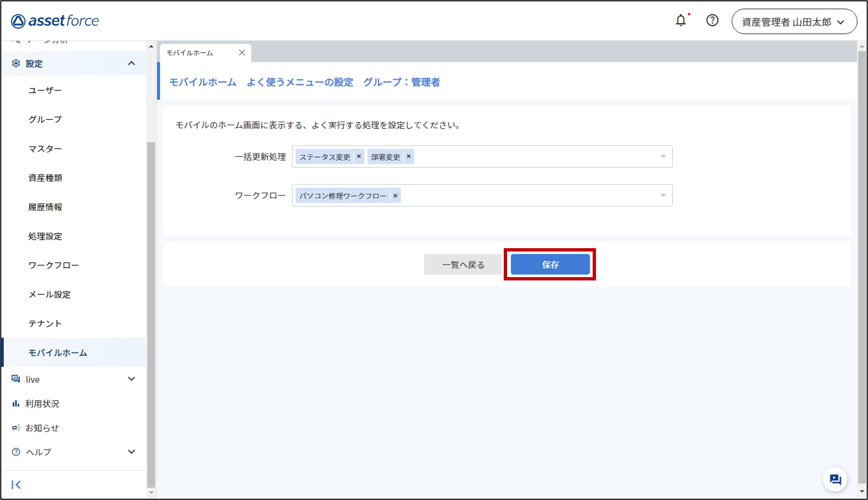The width and height of the screenshot is (868, 500).
Task: Open the 一括更新処理 dropdown arrow
Action: pyautogui.click(x=663, y=157)
